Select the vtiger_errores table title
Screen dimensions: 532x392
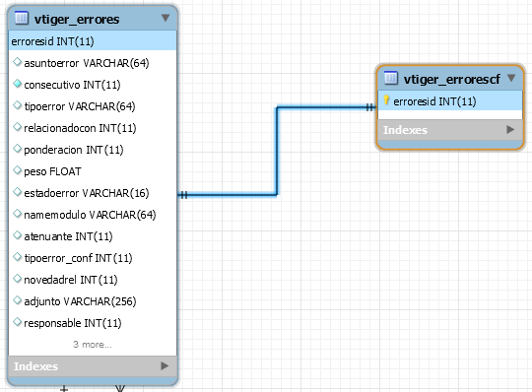tap(77, 20)
